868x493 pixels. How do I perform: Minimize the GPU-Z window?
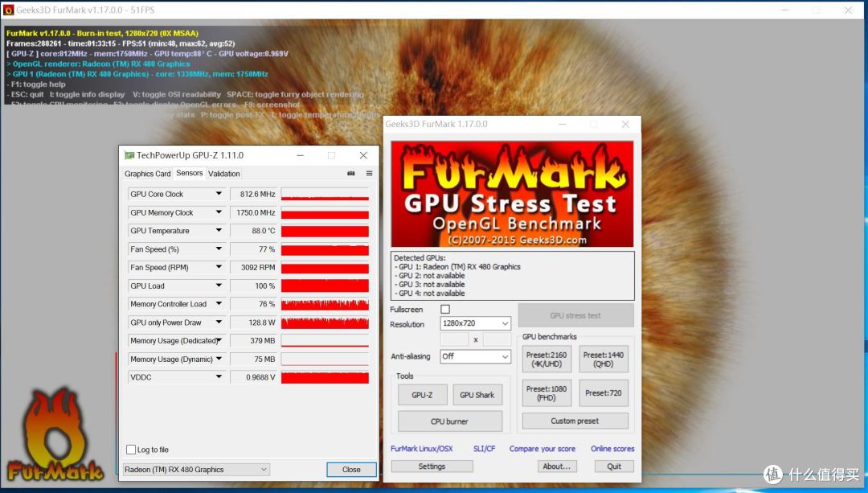pos(300,156)
